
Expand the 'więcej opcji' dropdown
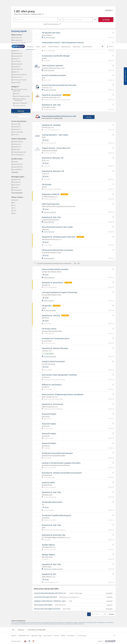(x=109, y=10)
